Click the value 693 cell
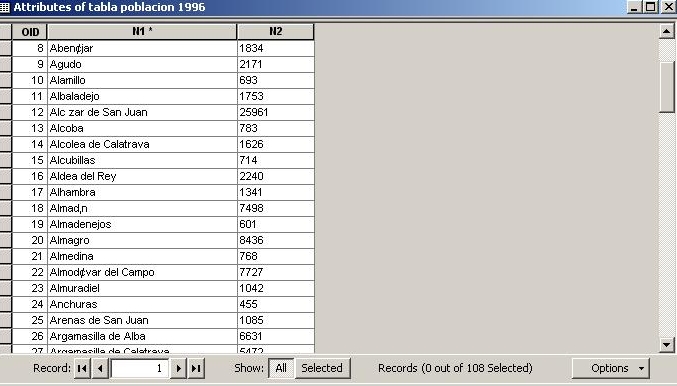The width and height of the screenshot is (677, 386). (275, 80)
